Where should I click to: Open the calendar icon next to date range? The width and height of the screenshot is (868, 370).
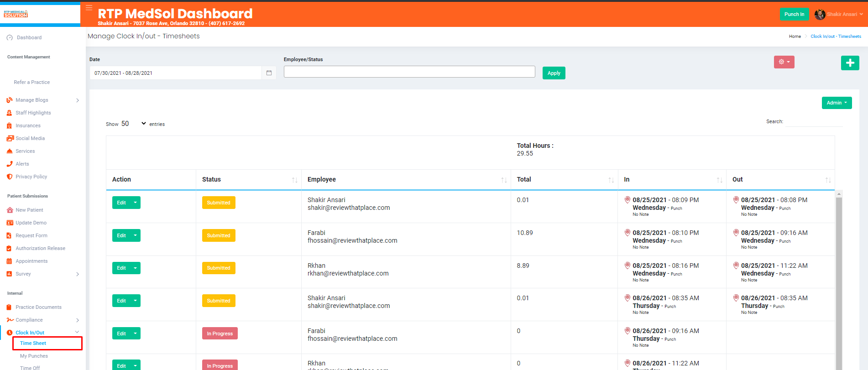point(269,73)
